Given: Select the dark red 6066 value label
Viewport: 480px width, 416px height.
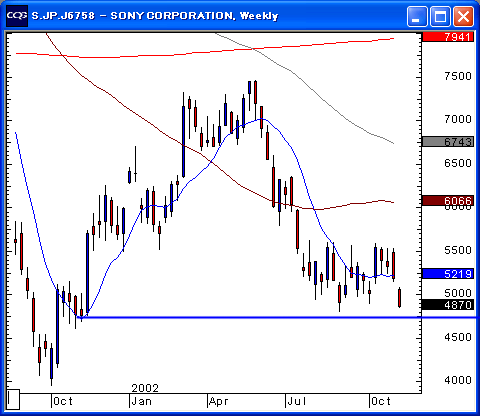Looking at the screenshot, I should coord(448,201).
